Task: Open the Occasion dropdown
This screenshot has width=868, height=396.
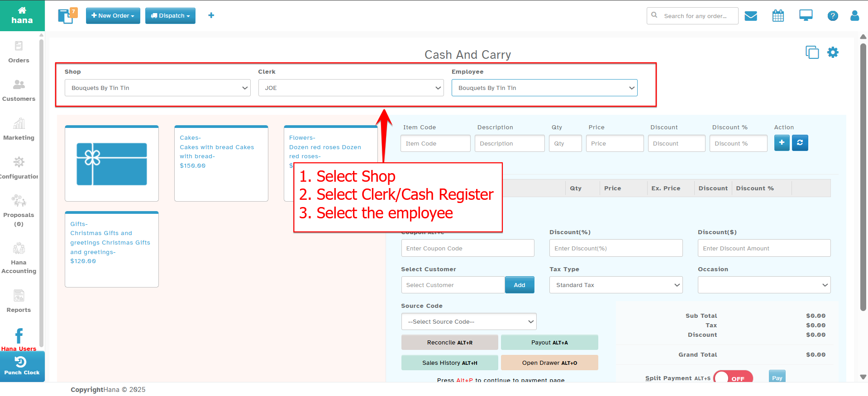Action: [764, 285]
